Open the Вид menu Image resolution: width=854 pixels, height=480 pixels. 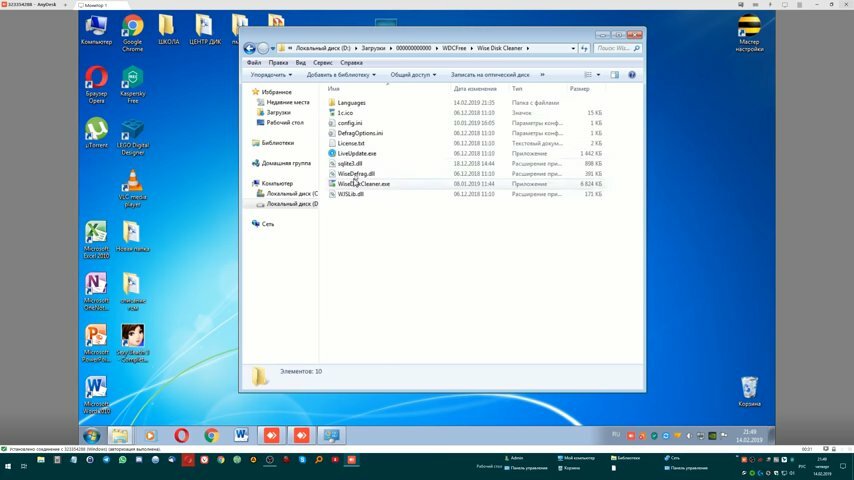301,63
